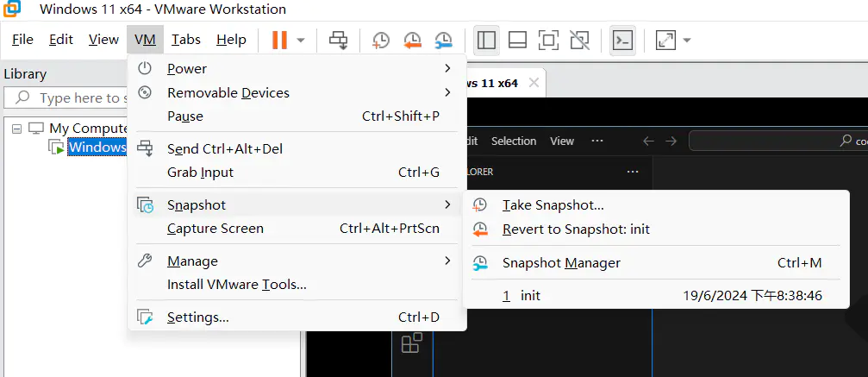Select Revert to Snapshot: init
868x377 pixels.
tap(656, 229)
